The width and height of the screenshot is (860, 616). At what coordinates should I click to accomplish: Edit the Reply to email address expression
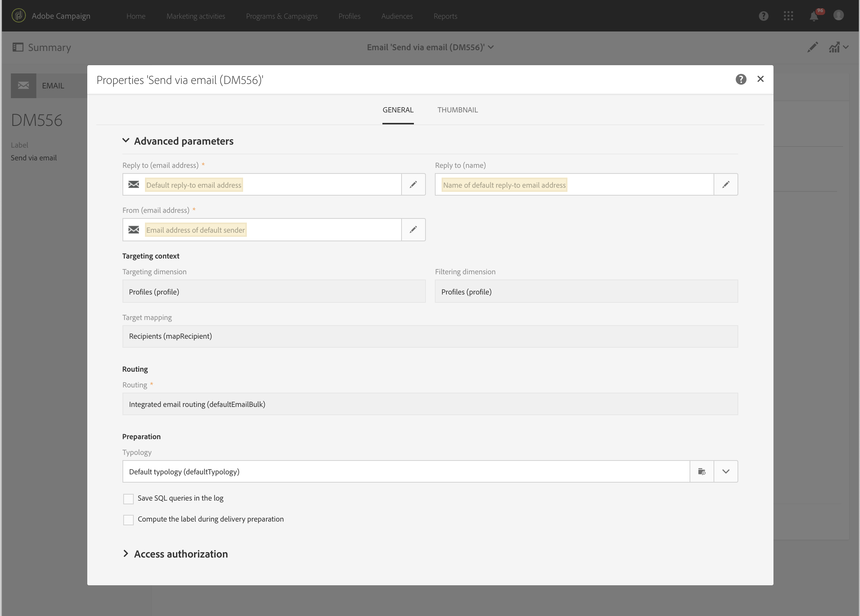point(413,185)
